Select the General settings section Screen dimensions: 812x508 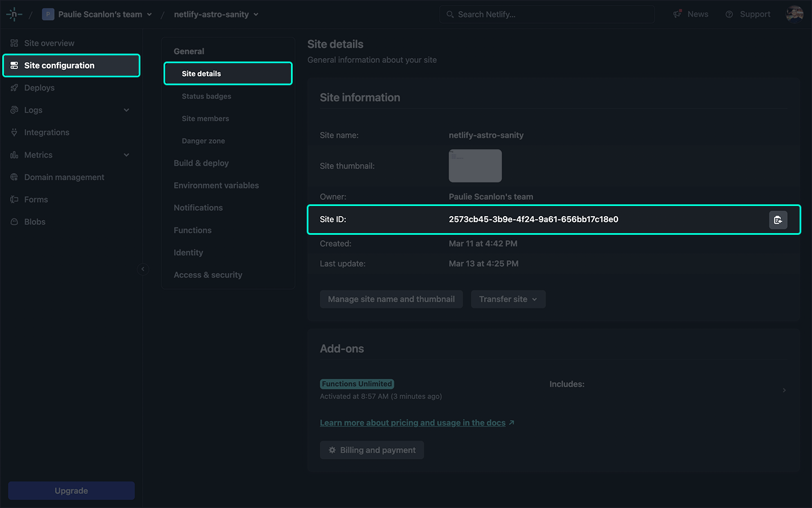pos(189,51)
